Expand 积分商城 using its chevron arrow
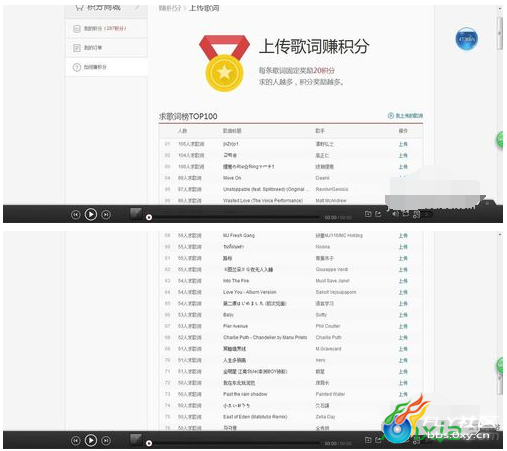The image size is (507, 451). point(137,7)
